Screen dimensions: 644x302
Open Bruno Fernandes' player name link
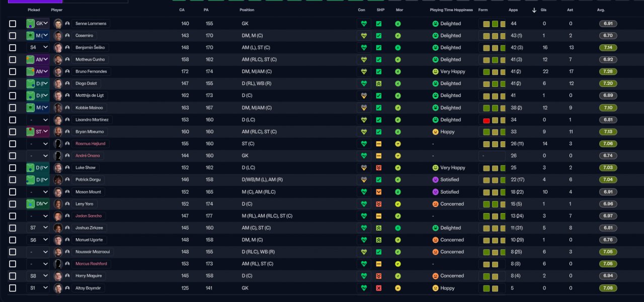pos(91,71)
